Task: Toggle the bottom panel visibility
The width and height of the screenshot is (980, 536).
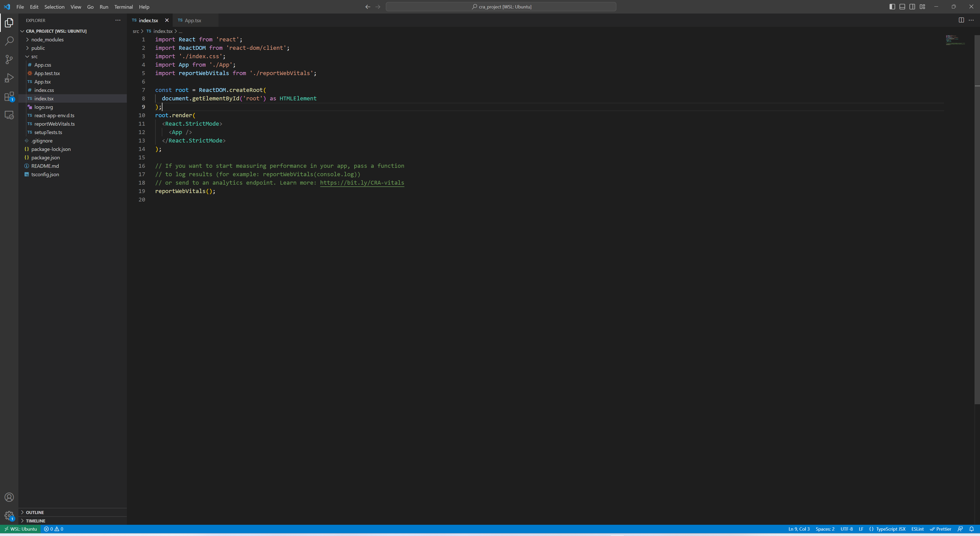Action: 902,6
